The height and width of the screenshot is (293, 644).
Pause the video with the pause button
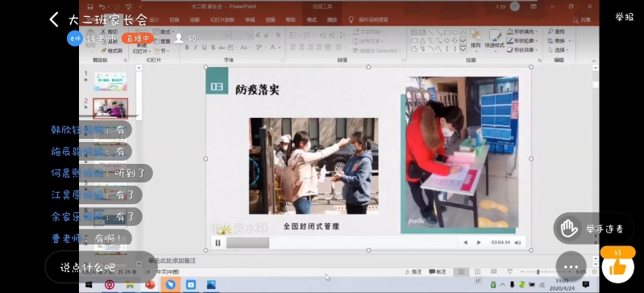tap(218, 243)
